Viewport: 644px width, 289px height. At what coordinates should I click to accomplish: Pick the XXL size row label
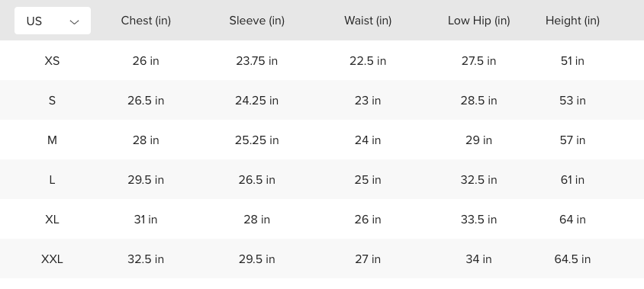coord(52,259)
